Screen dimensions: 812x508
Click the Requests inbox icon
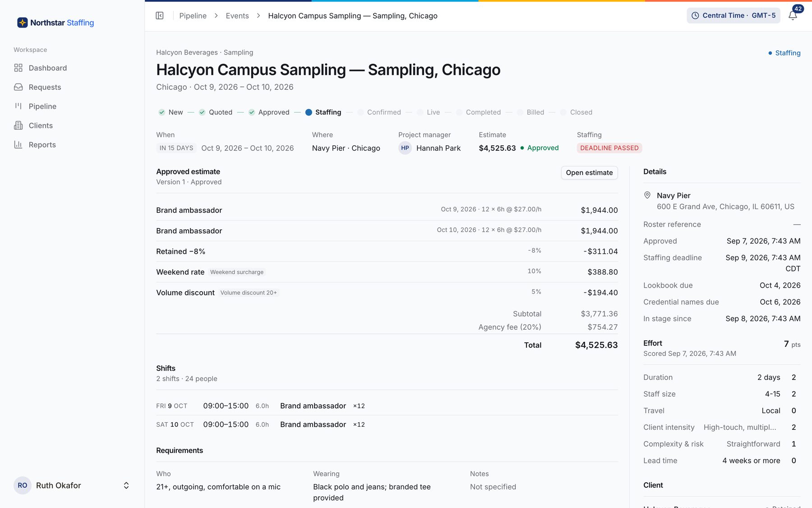[x=18, y=87]
